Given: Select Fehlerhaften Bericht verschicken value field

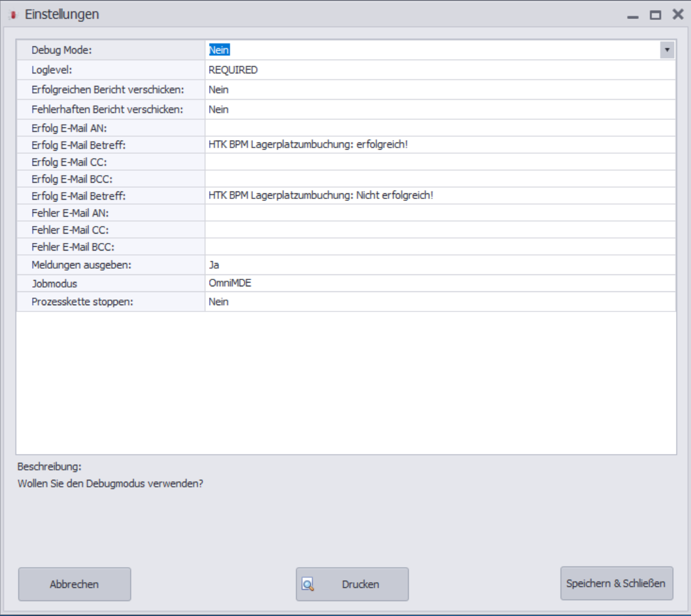Looking at the screenshot, I should 440,109.
